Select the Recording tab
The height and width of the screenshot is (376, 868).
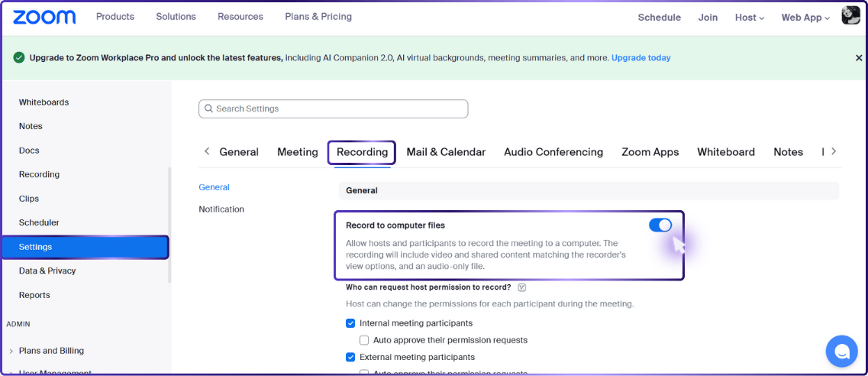[x=362, y=152]
